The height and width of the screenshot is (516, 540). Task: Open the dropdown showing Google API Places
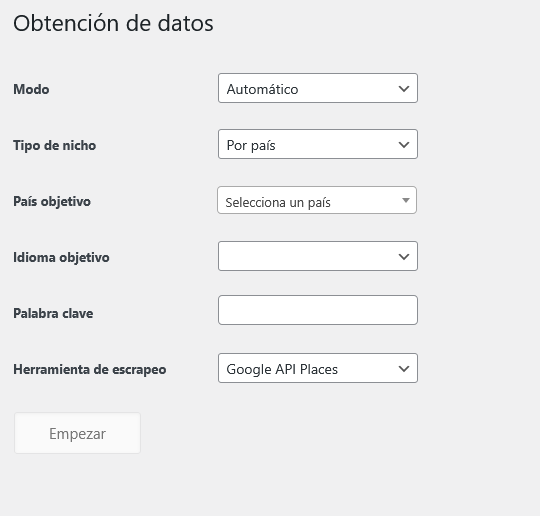click(x=318, y=368)
